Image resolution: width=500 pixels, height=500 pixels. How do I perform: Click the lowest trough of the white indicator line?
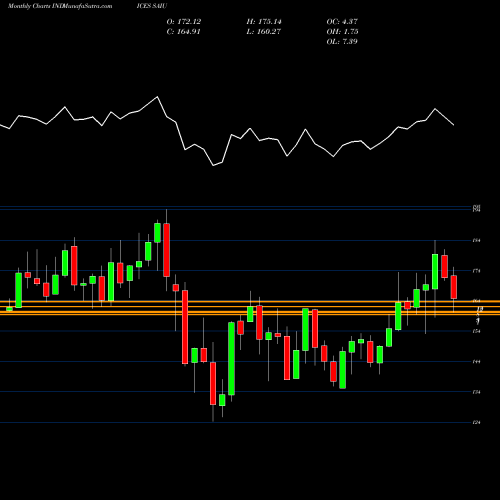pyautogui.click(x=214, y=165)
